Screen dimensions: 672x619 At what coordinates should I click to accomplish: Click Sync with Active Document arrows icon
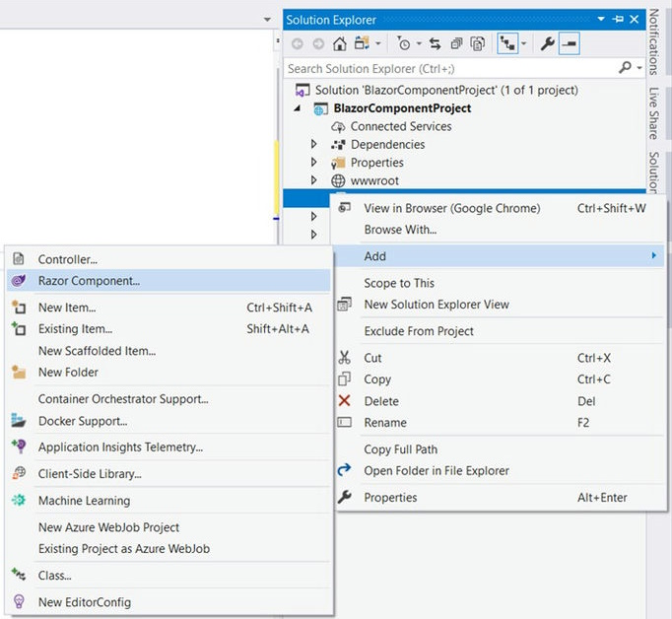[x=435, y=43]
